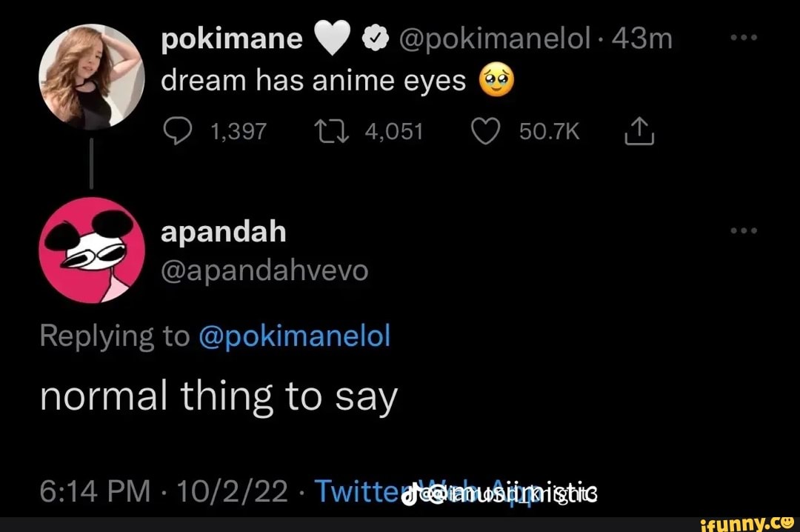Like pokimane's tweet with the heart icon
The width and height of the screenshot is (800, 532).
point(486,130)
